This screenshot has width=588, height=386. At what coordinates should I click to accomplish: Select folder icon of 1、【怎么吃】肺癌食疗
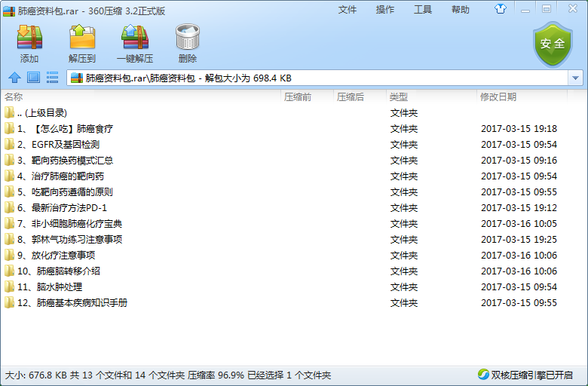[x=9, y=128]
